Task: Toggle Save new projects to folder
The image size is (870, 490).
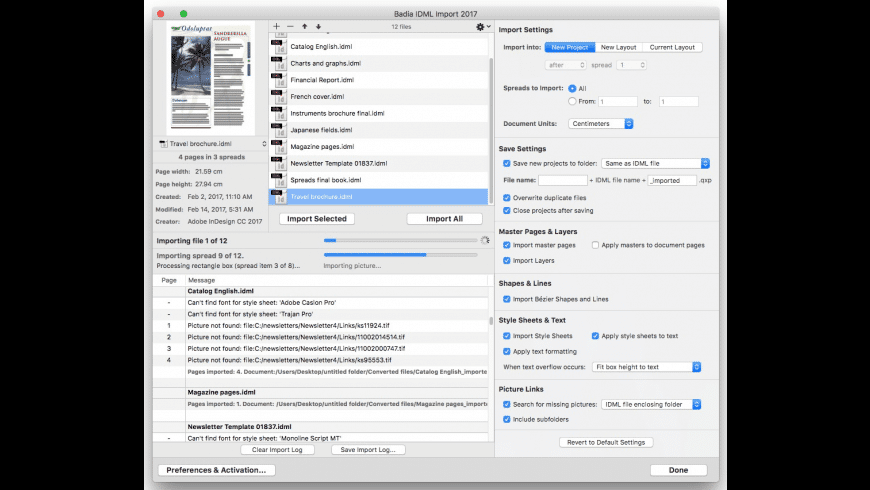Action: (507, 164)
